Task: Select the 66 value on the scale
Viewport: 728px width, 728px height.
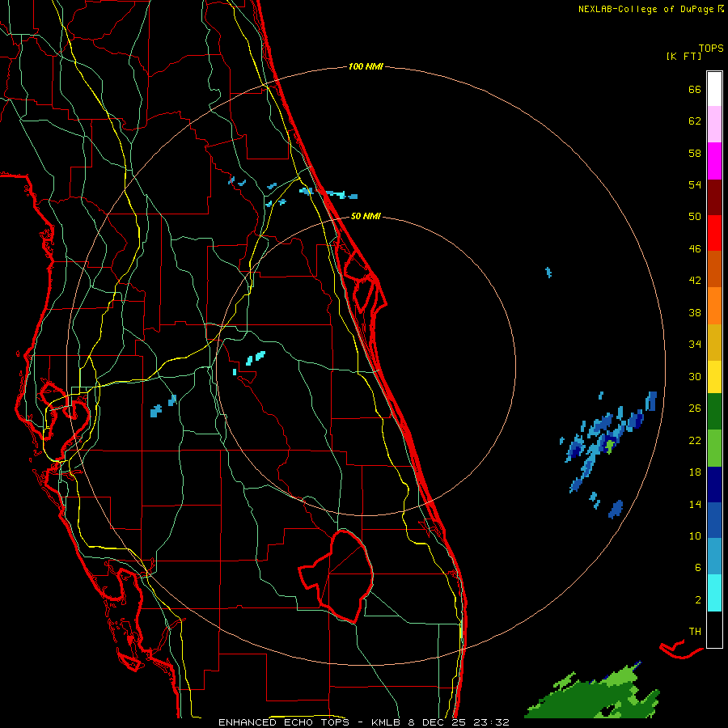Action: tap(695, 89)
